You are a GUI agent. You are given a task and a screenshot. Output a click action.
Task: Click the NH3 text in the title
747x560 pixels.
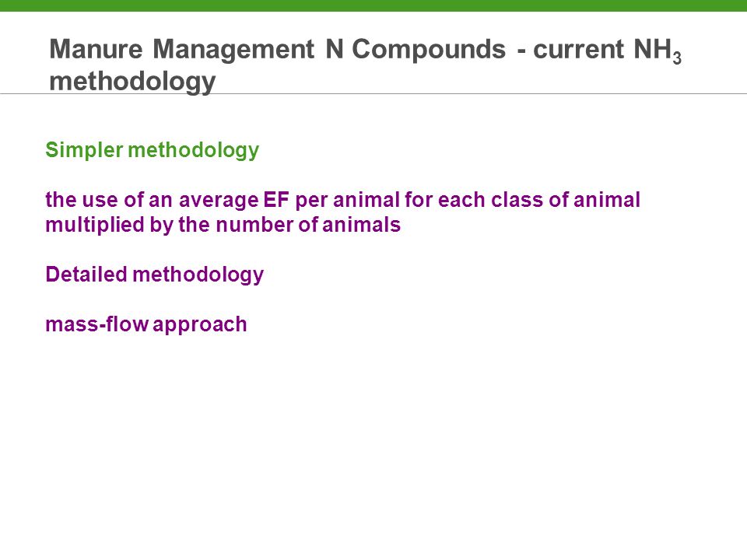658,50
